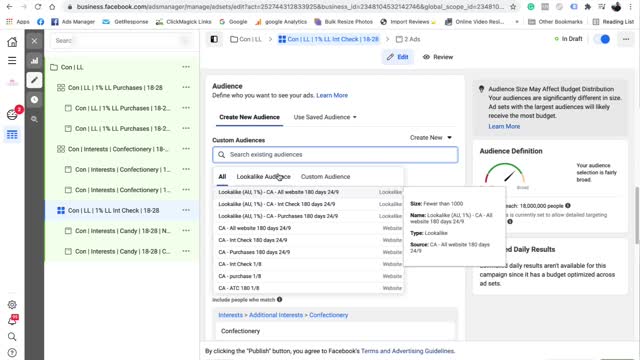This screenshot has height=360, width=640.
Task: Click the campaign tree search field
Action: tap(121, 40)
